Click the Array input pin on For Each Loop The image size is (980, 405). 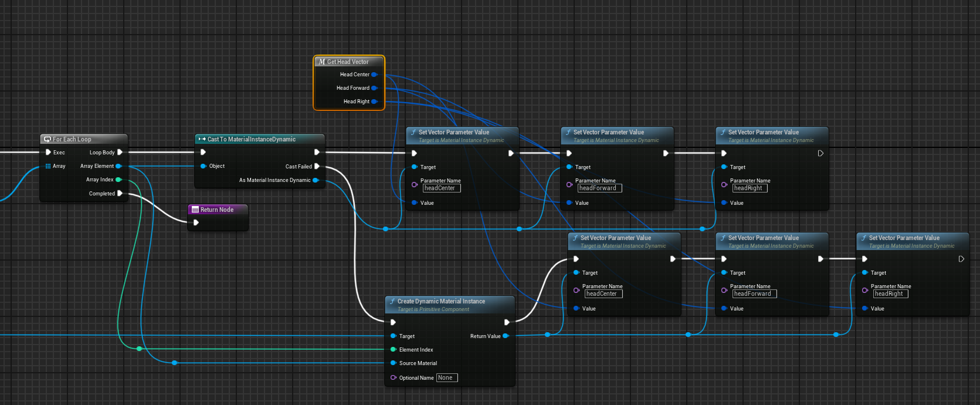pos(48,166)
